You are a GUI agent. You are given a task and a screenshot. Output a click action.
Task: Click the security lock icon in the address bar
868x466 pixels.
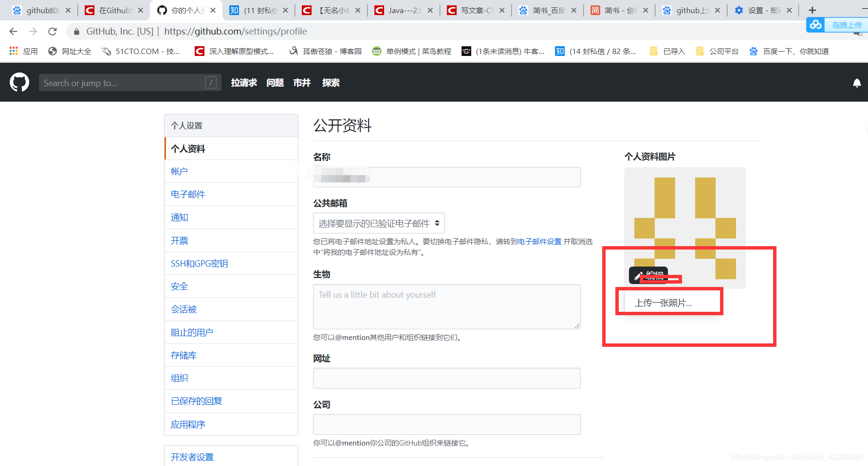(76, 31)
